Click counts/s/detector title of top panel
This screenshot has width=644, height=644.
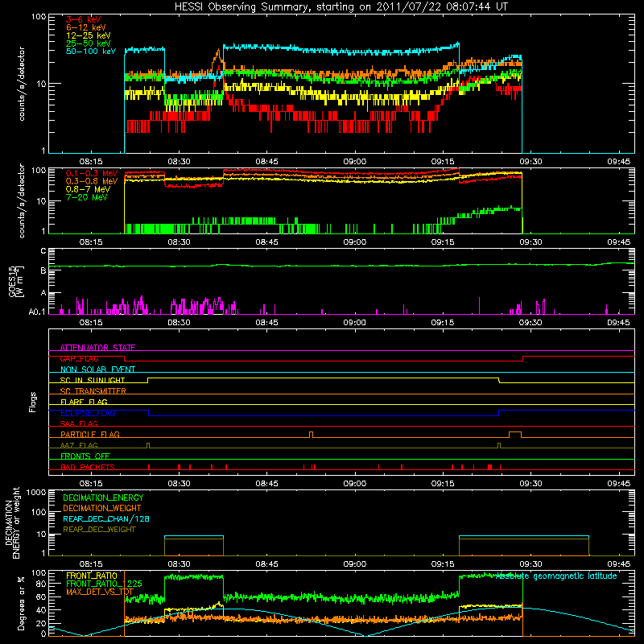[22, 84]
